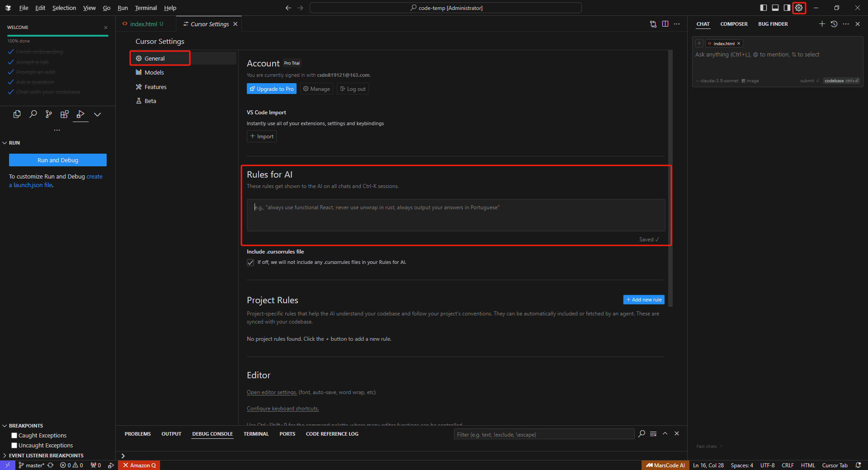This screenshot has height=470, width=868.
Task: Select the Run and Debug view icon
Action: 80,114
